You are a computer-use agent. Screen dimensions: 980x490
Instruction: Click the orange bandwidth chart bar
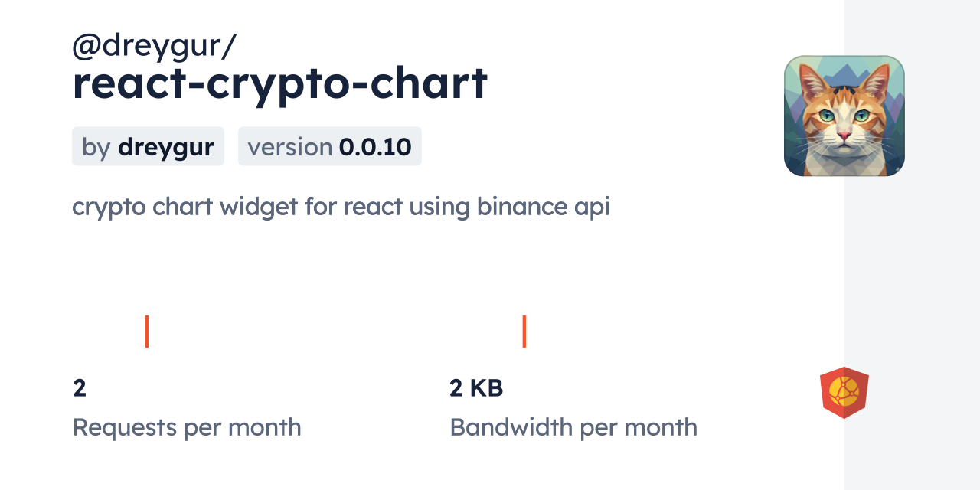[x=524, y=332]
